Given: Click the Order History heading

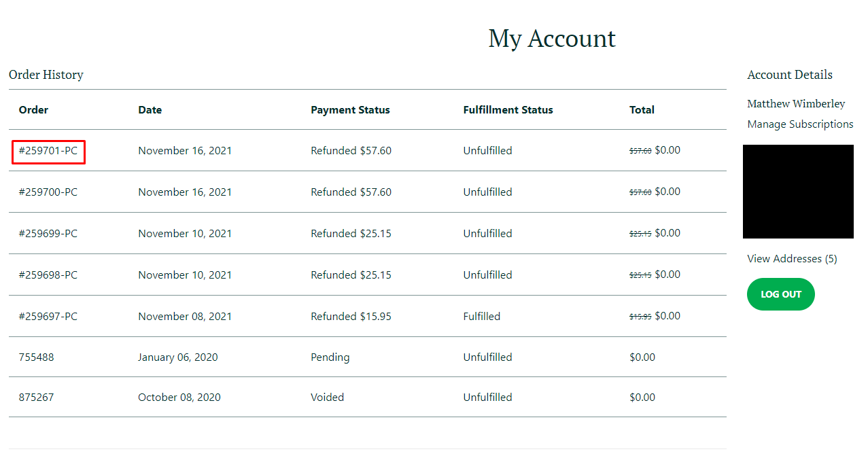Looking at the screenshot, I should click(46, 75).
